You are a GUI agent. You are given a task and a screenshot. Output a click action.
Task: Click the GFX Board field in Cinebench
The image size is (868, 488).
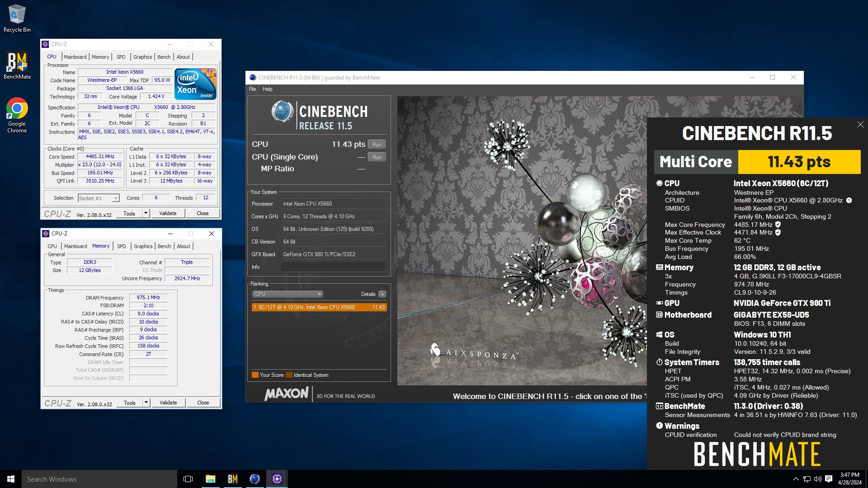pyautogui.click(x=334, y=254)
